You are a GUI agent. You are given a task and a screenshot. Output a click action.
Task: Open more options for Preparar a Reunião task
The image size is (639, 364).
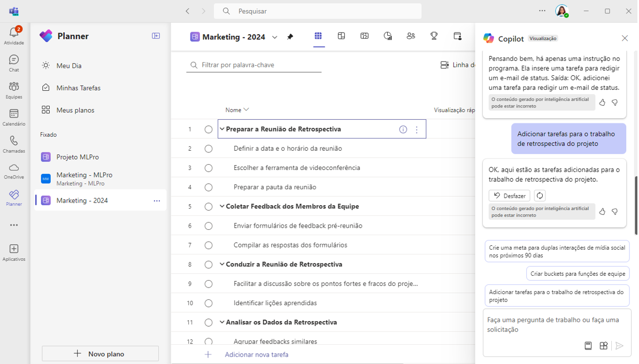point(417,129)
